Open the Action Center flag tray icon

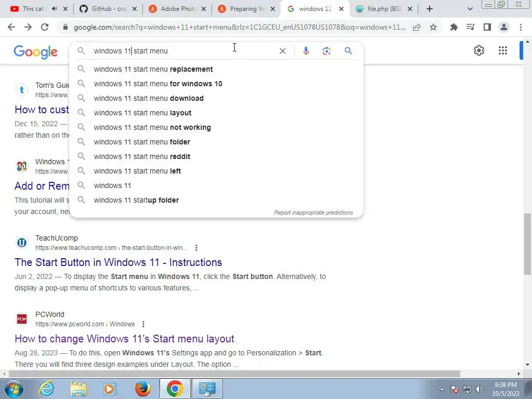(455, 389)
